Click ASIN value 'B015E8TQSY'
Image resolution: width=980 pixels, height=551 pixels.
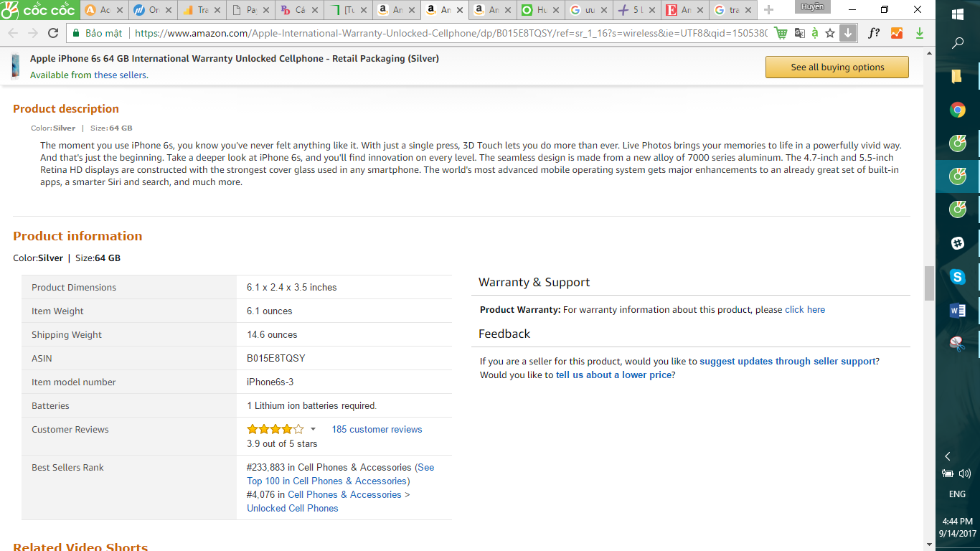276,358
